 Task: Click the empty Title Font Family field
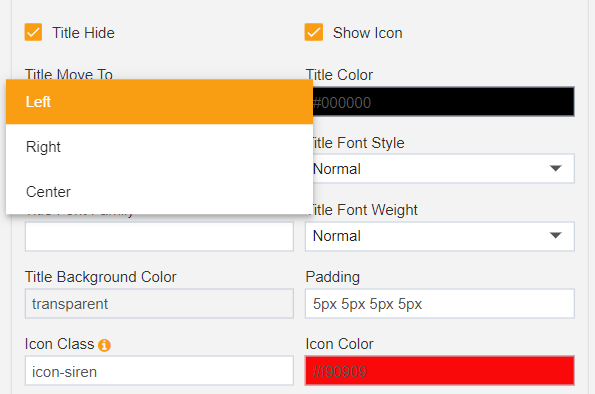tap(159, 236)
